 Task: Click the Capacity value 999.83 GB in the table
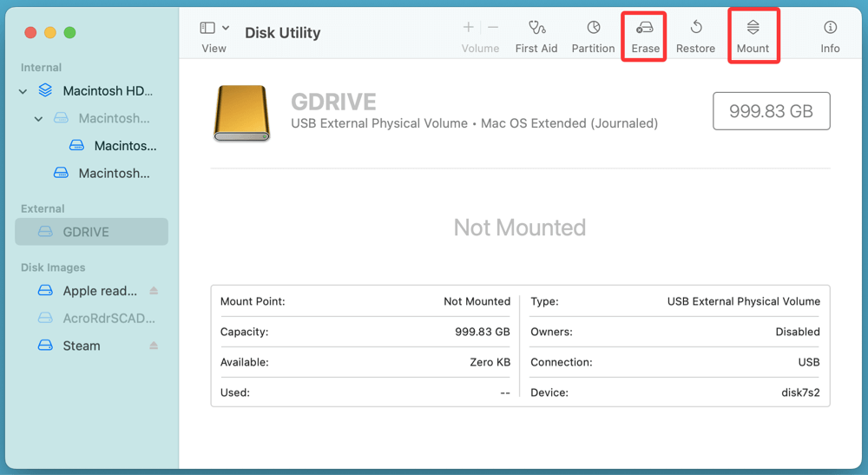pos(482,332)
